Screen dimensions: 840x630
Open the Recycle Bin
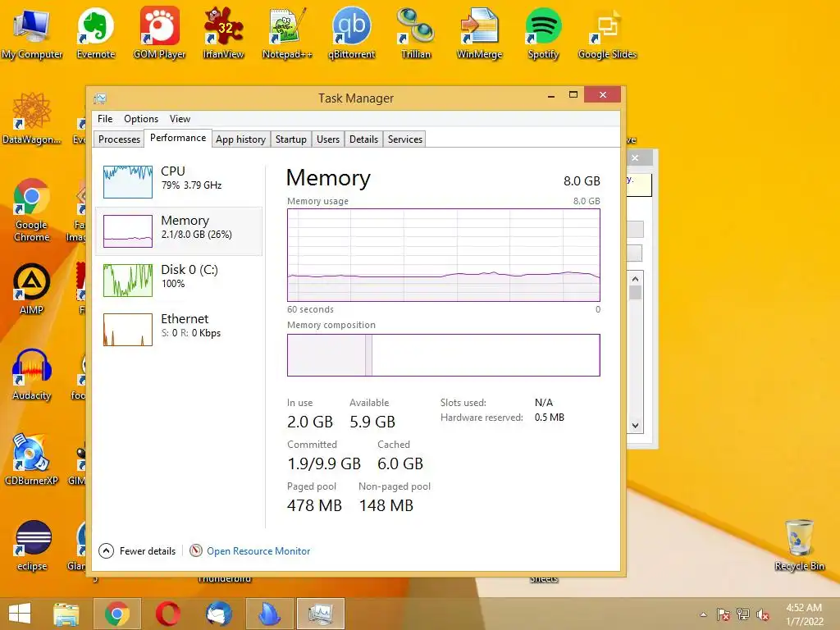click(799, 545)
